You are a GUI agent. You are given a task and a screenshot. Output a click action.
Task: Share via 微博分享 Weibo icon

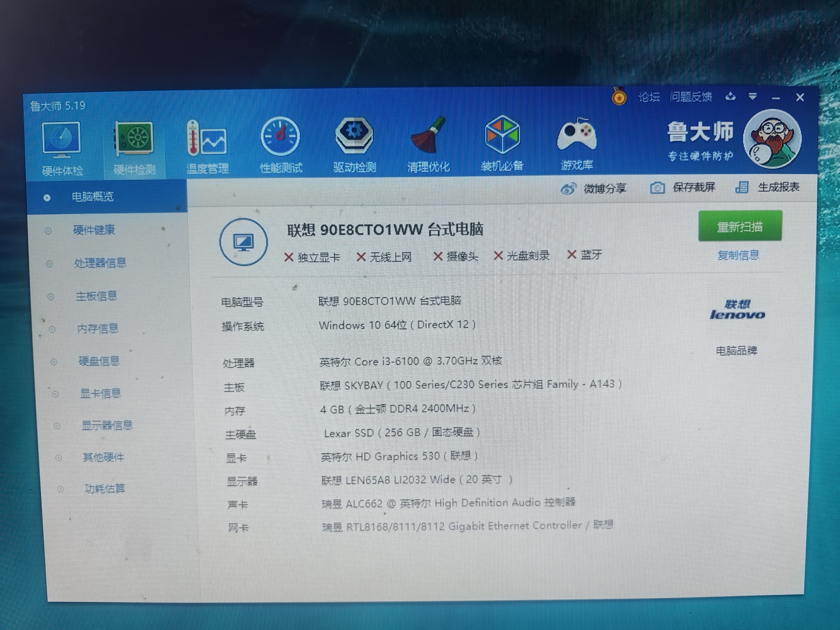pyautogui.click(x=568, y=189)
